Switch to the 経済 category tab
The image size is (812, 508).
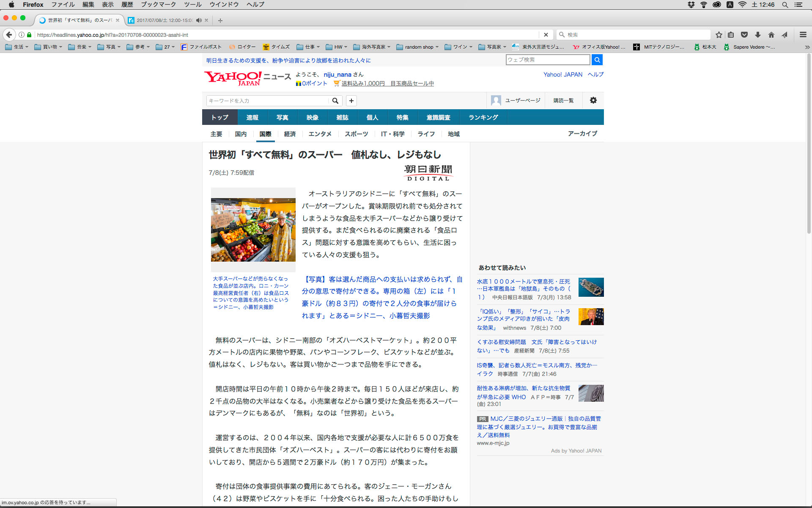click(290, 134)
